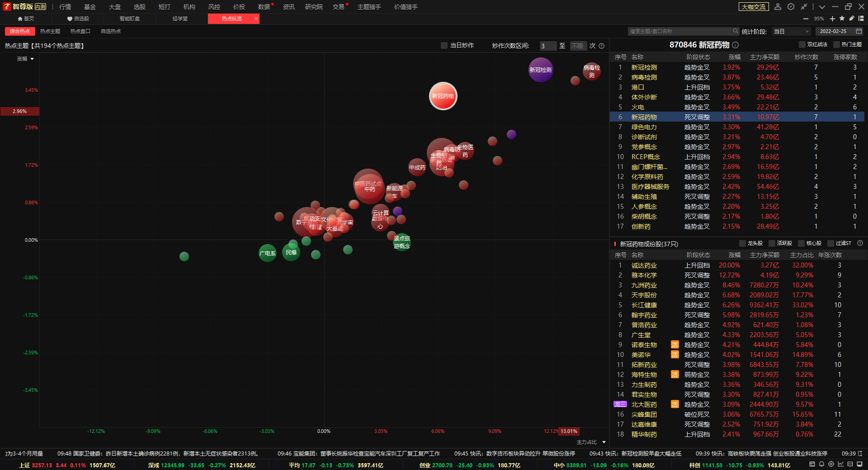The height and width of the screenshot is (470, 868).
Task: Click info icon beside 新冠药物 title
Action: 736,45
